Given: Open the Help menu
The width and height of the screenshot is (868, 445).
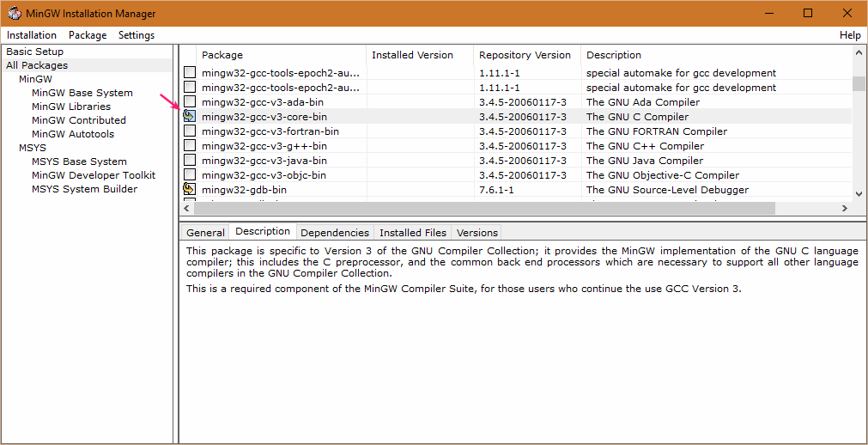Looking at the screenshot, I should click(x=850, y=35).
